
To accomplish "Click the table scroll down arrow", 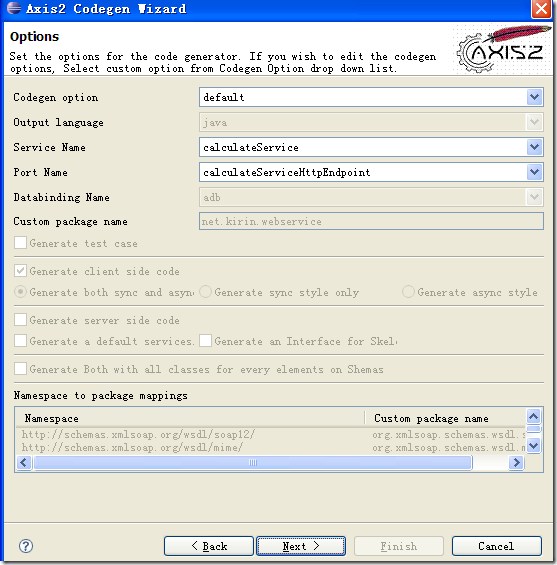I will pos(533,445).
